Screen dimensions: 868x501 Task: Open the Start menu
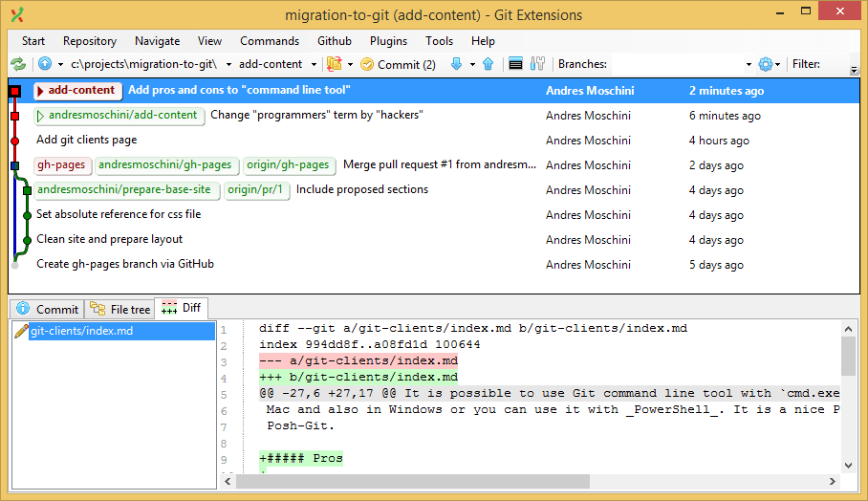[x=33, y=41]
